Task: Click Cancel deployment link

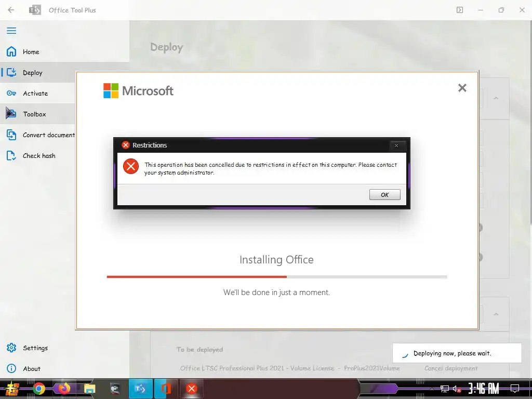Action: [451, 368]
